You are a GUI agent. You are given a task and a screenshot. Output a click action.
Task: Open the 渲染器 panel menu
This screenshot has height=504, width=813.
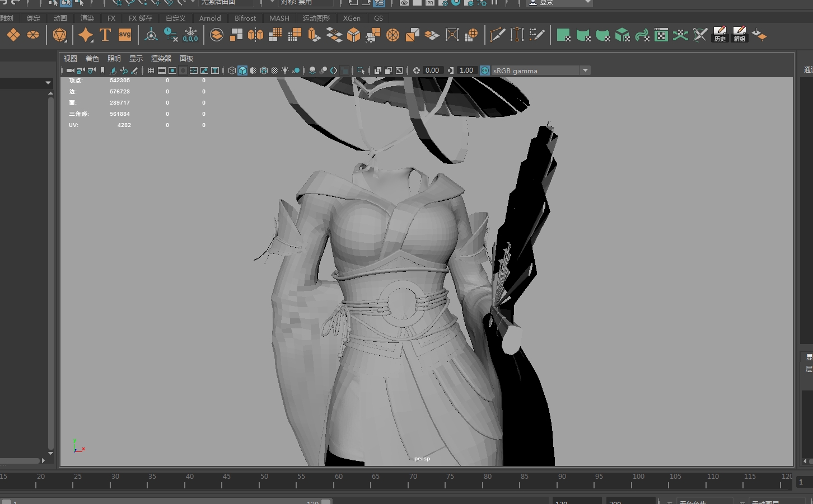pyautogui.click(x=161, y=59)
